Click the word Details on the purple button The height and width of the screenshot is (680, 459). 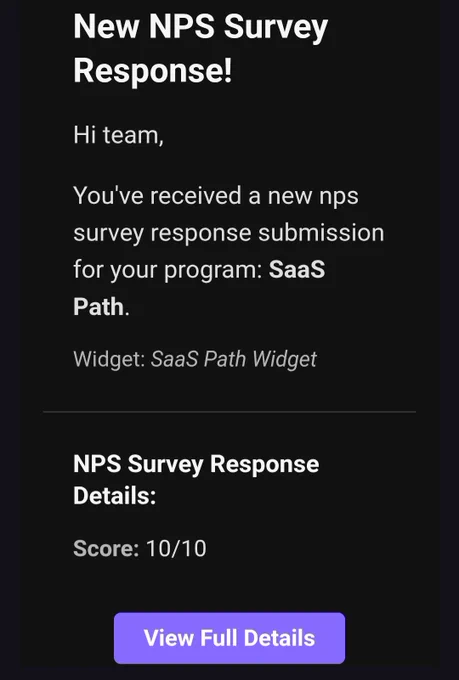279,638
